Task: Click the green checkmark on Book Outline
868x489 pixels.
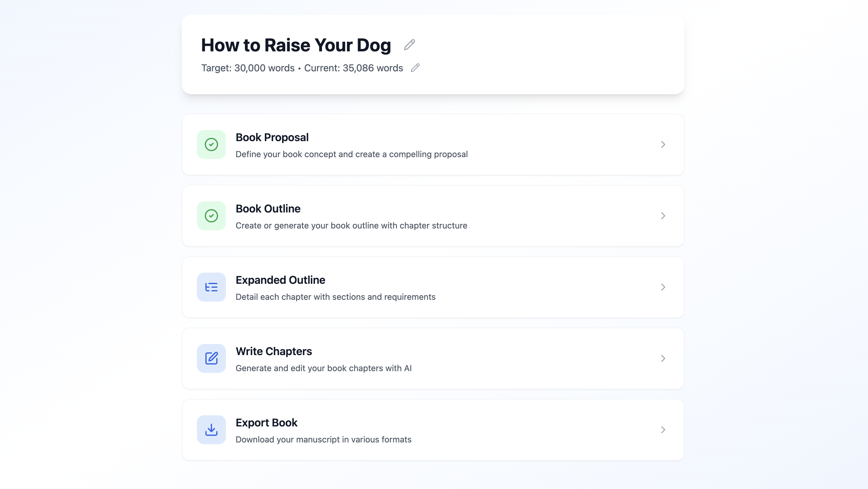Action: coord(211,215)
